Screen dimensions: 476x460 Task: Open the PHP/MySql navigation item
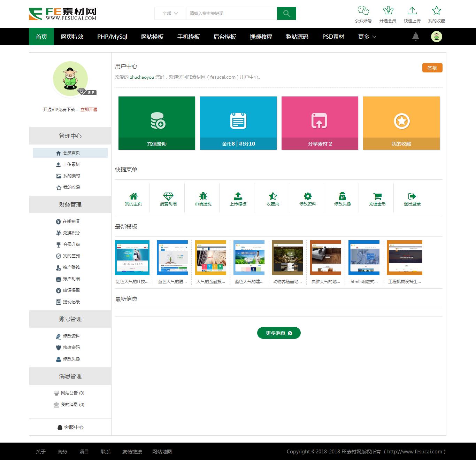112,37
